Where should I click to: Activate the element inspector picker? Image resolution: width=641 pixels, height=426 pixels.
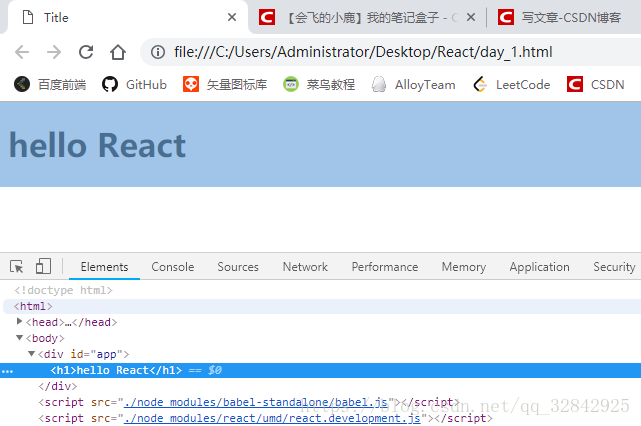pyautogui.click(x=17, y=267)
